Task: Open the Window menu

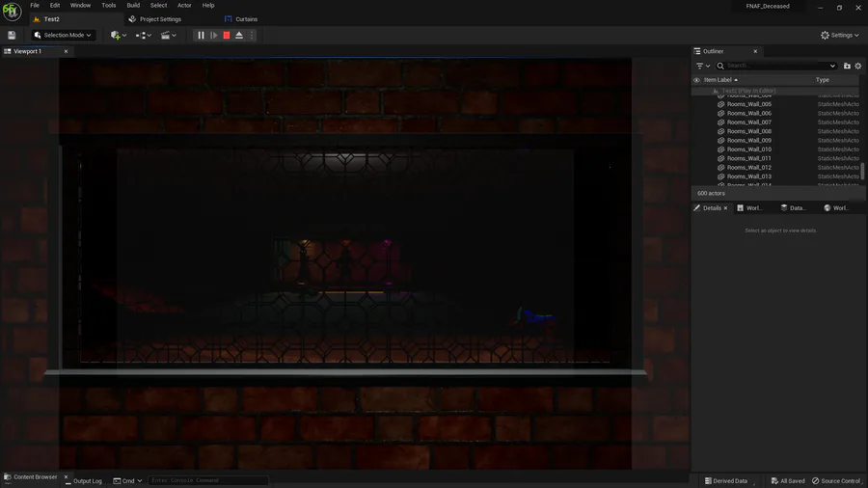Action: 80,6
